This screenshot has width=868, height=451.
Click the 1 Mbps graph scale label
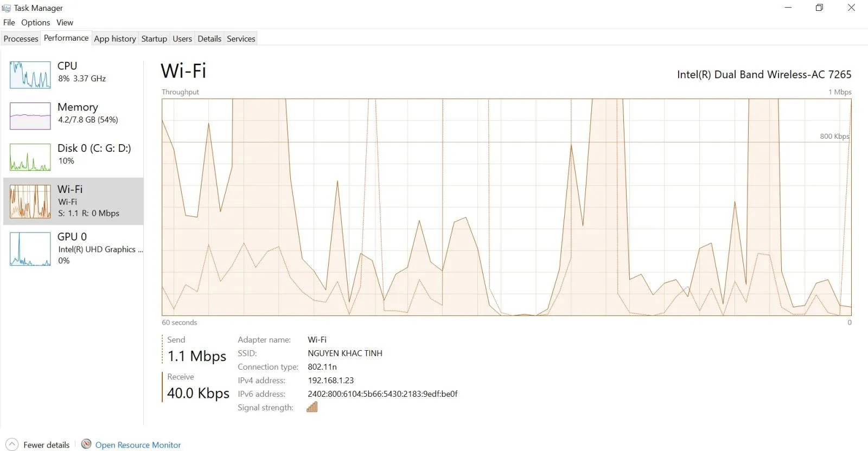coord(840,92)
